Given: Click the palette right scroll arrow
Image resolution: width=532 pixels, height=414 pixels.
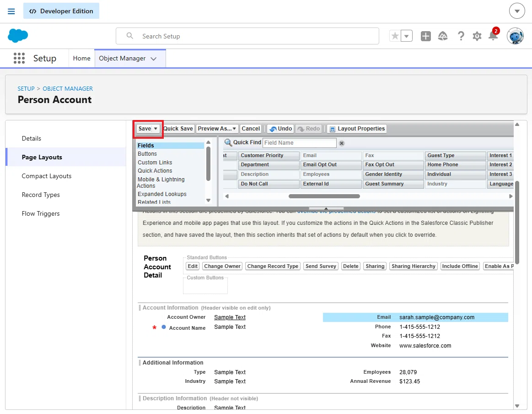Looking at the screenshot, I should click(x=511, y=196).
